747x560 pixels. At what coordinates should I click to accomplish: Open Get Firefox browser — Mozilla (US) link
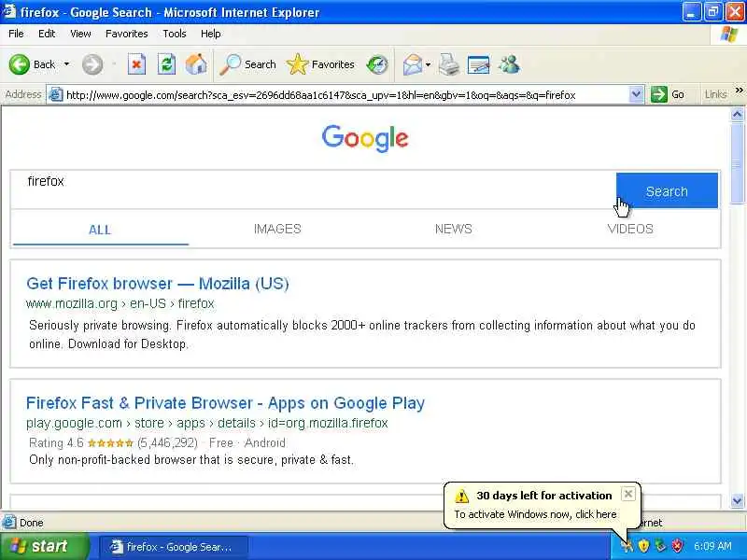[158, 284]
